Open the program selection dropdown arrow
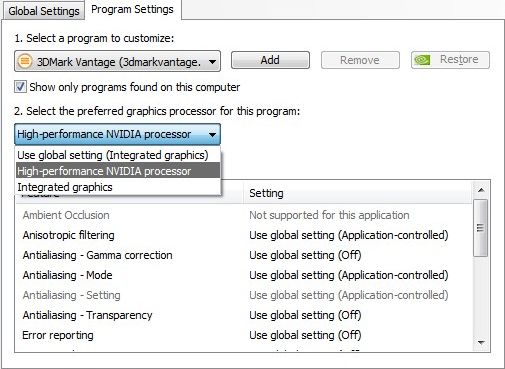This screenshot has width=505, height=369. (212, 62)
